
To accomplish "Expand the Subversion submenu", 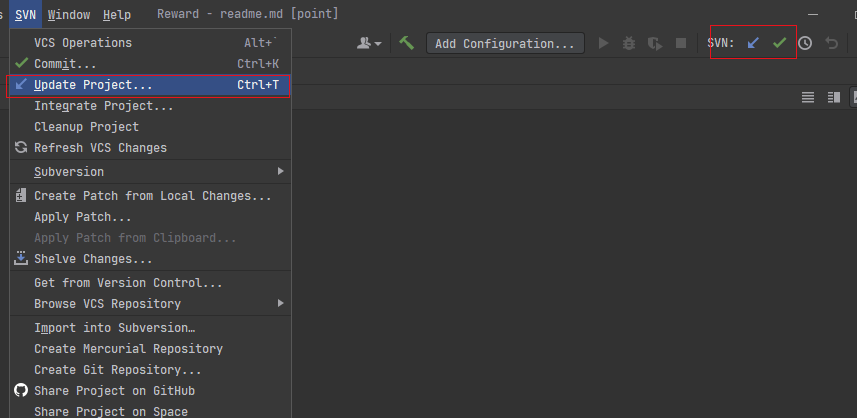I will coord(150,172).
